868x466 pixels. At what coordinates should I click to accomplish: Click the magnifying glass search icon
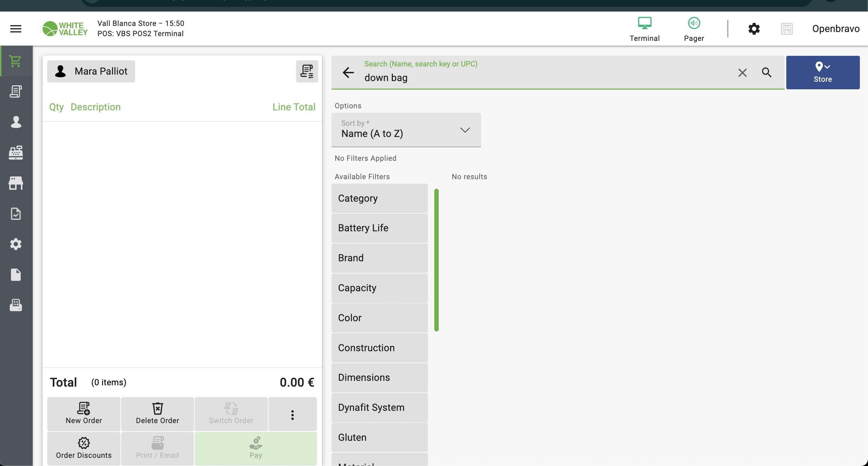click(x=767, y=73)
